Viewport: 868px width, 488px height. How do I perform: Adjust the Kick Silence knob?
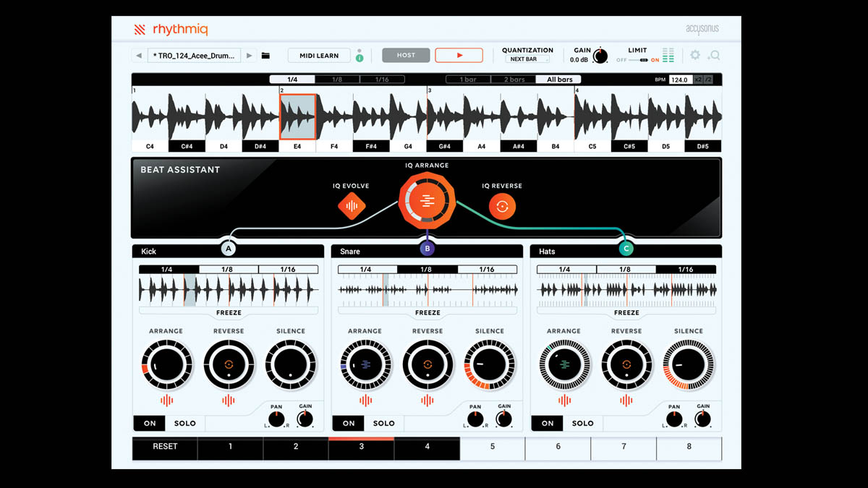click(x=290, y=364)
